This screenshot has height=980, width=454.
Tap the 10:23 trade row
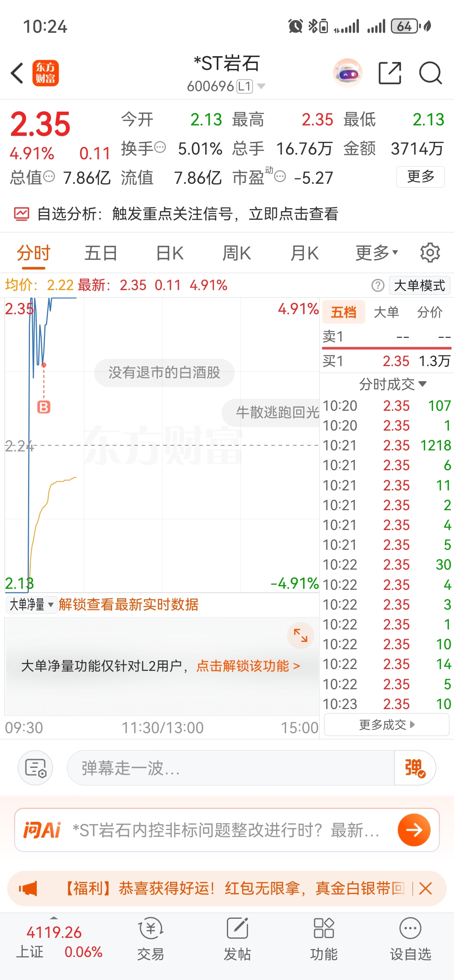pyautogui.click(x=387, y=704)
